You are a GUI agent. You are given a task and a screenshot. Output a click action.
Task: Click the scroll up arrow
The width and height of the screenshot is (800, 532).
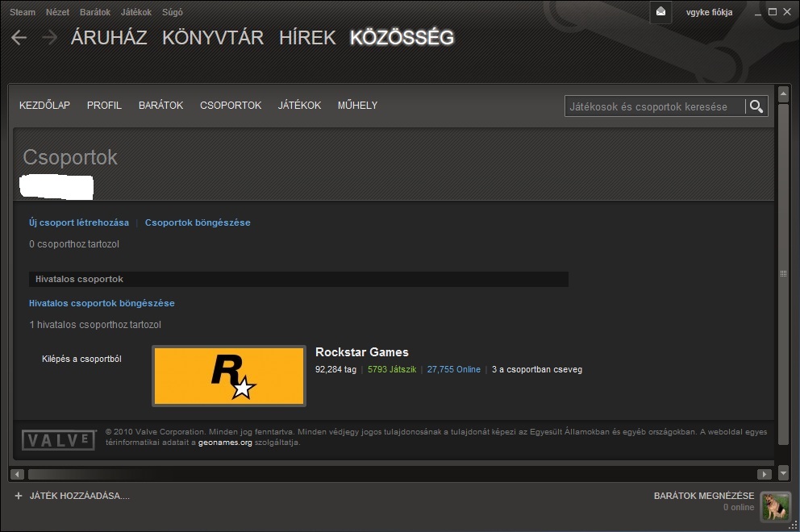[783, 94]
